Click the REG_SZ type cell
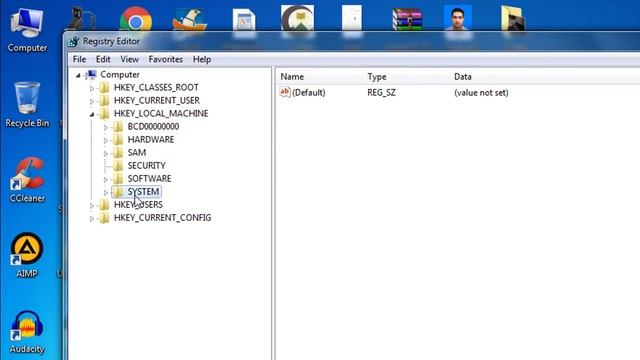This screenshot has width=640, height=360. point(381,93)
